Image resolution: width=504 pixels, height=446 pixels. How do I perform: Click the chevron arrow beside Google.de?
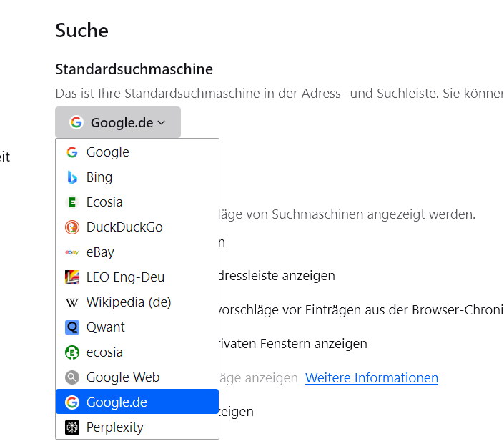pyautogui.click(x=162, y=123)
